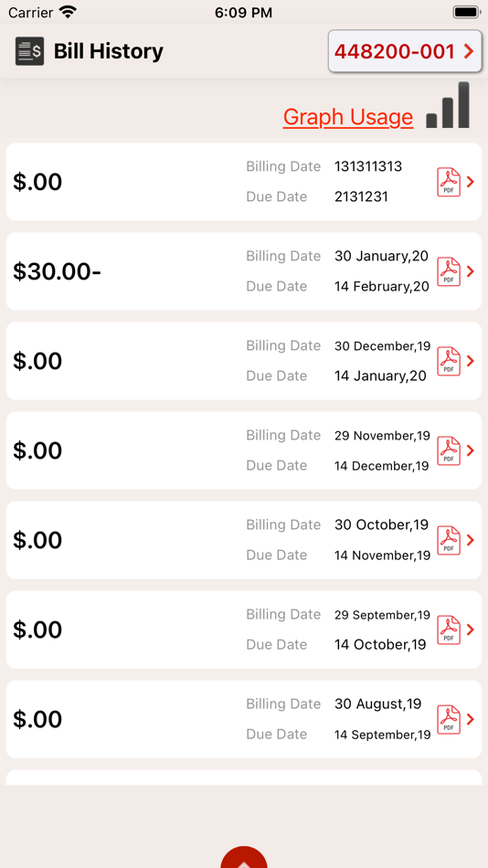
Task: Expand the red up-arrow button at bottom
Action: [x=244, y=857]
